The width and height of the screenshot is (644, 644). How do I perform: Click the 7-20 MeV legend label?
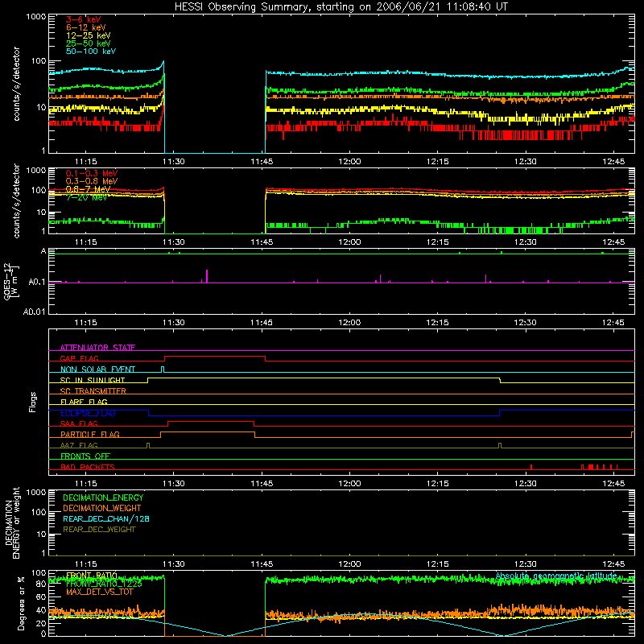coord(86,197)
